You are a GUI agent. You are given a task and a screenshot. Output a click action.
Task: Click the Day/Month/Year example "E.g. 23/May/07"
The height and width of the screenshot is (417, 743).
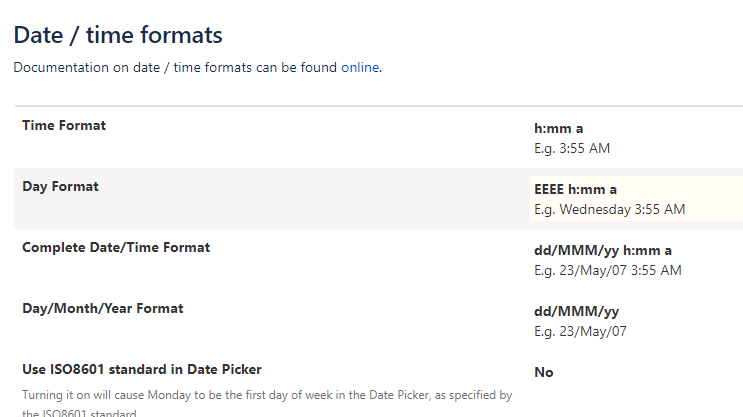point(580,331)
